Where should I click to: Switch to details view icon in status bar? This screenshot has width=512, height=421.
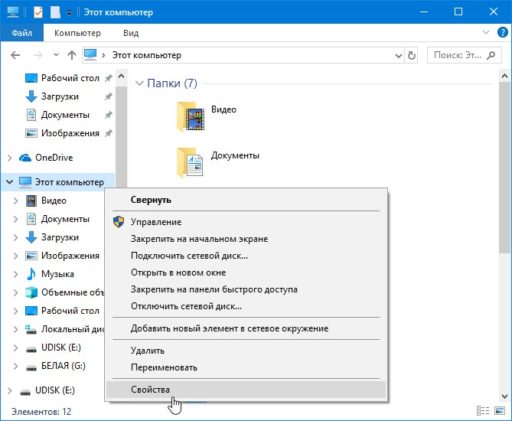coord(483,411)
